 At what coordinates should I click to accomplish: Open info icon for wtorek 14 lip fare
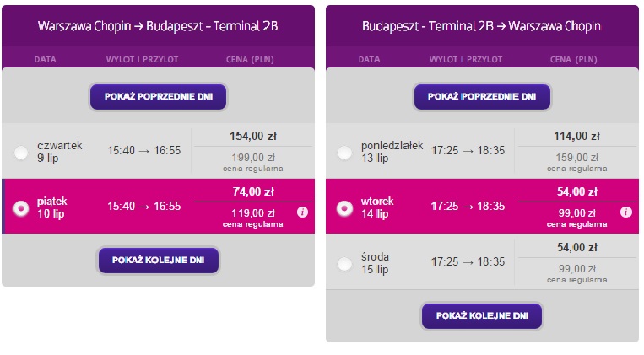pyautogui.click(x=626, y=212)
